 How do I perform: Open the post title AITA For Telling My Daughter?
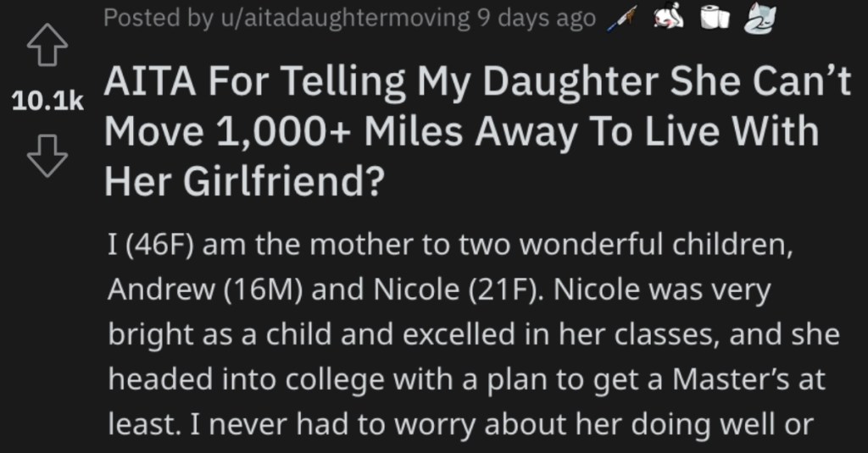click(x=477, y=131)
